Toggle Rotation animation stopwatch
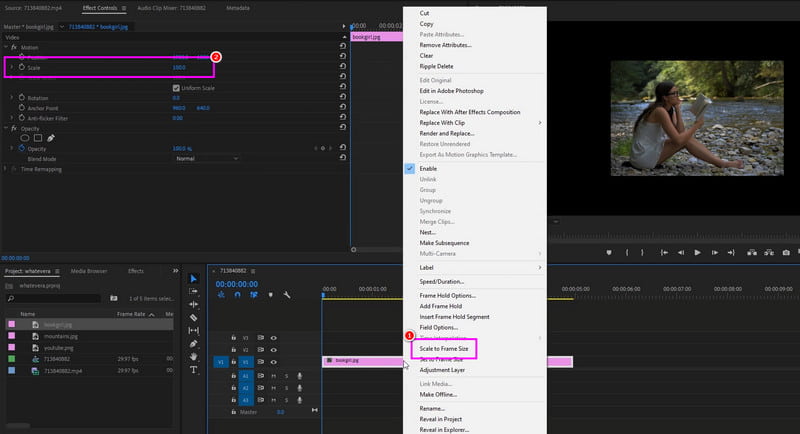The width and height of the screenshot is (800, 434). [x=21, y=97]
